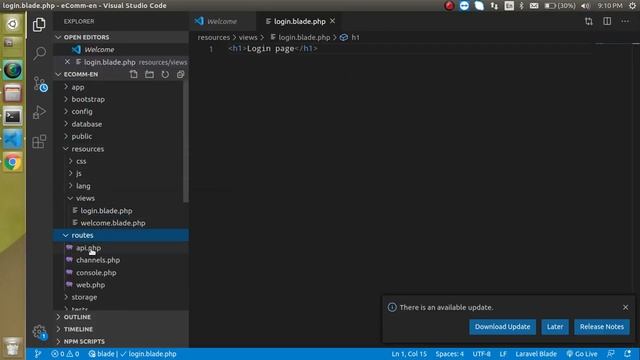Dismiss the update notification
Screen dimensions: 640x360
coord(625,307)
